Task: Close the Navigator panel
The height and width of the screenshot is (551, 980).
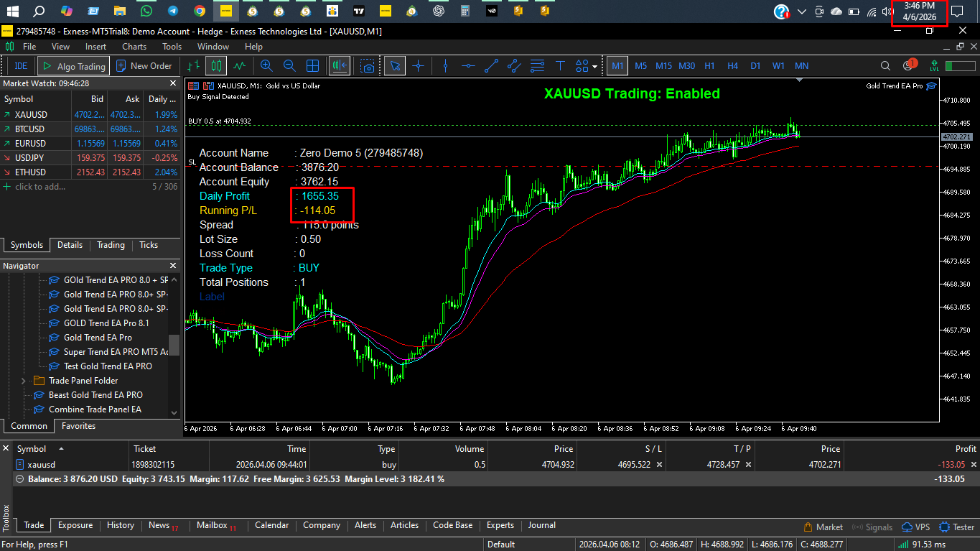Action: pos(174,266)
